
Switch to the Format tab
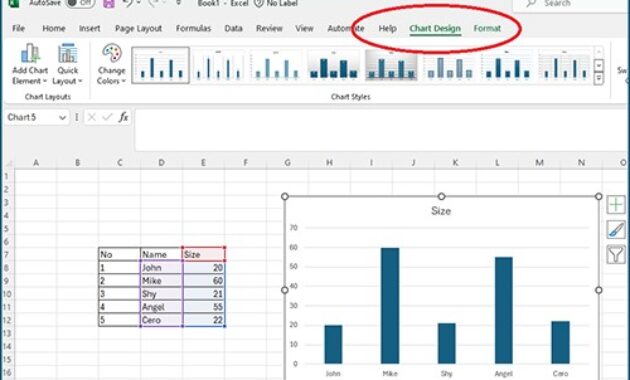point(487,28)
